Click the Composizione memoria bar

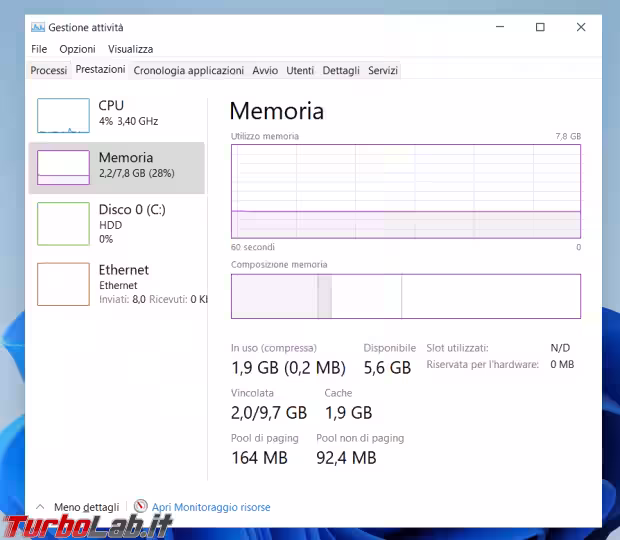pyautogui.click(x=405, y=296)
